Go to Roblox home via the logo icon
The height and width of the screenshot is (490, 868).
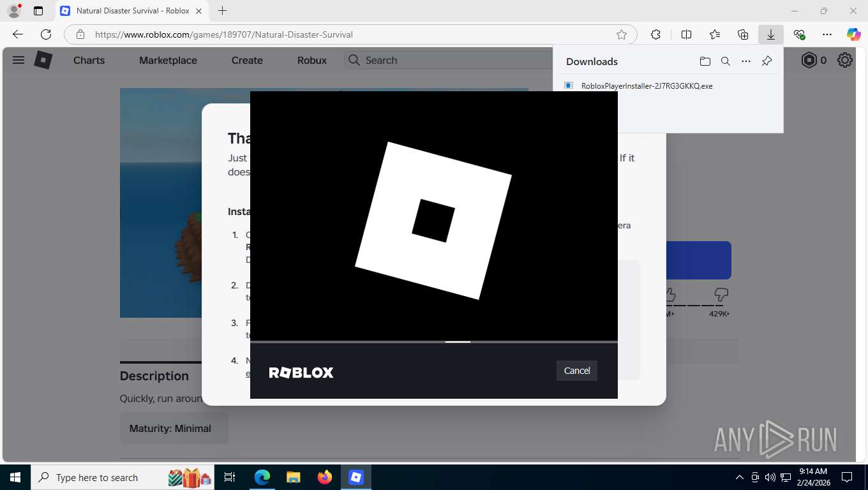43,60
